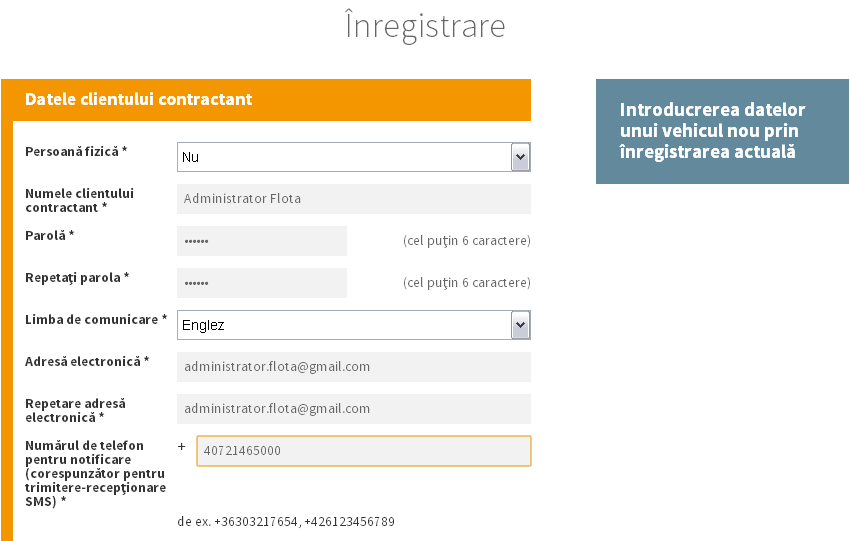Click the example phone numbers hint text

pos(286,522)
